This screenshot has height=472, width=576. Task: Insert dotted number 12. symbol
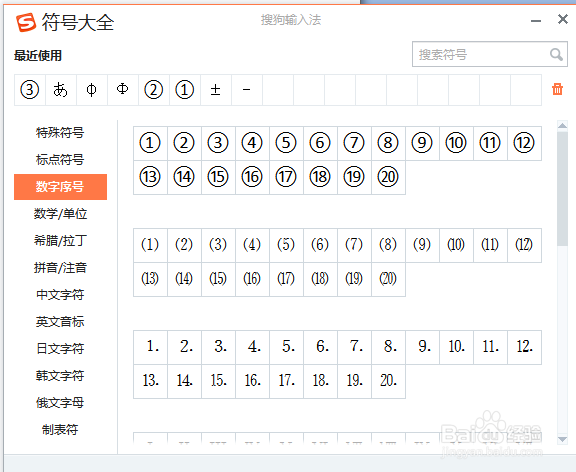[x=524, y=347]
